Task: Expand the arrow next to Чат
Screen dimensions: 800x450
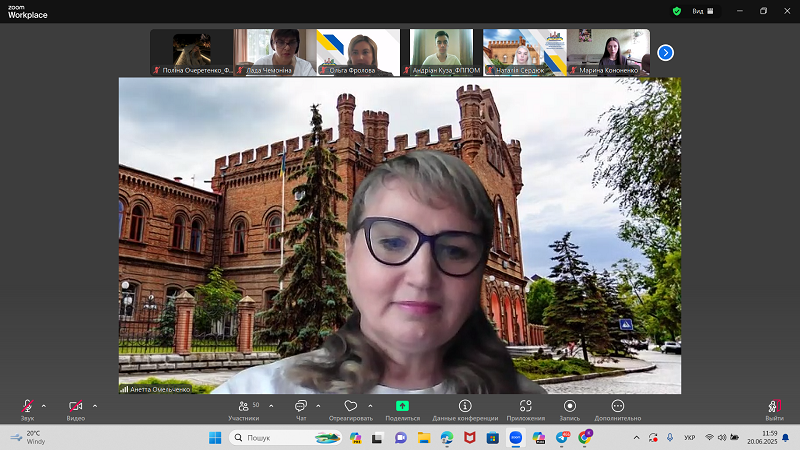Action: coord(318,406)
